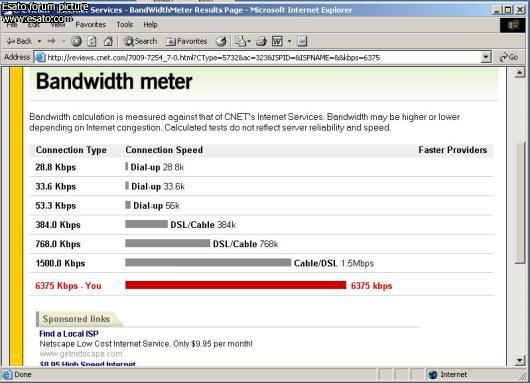Screen dimensions: 530x383
Task: Click the Done status bar text
Action: click(23, 375)
